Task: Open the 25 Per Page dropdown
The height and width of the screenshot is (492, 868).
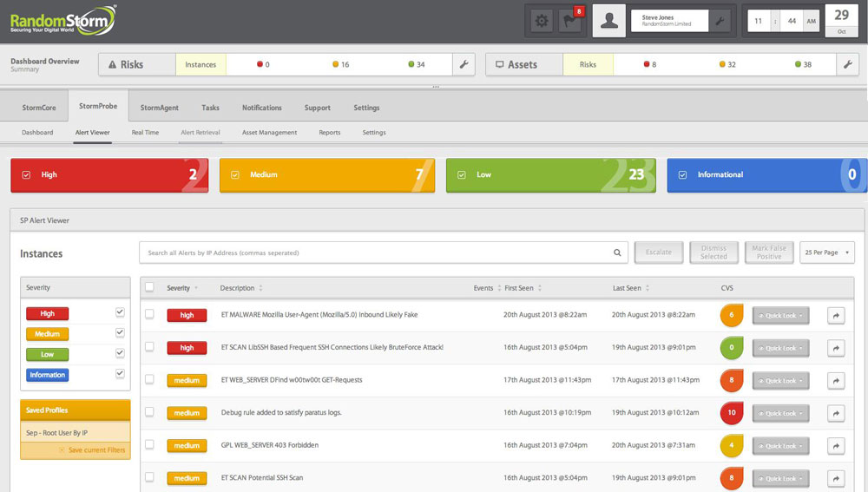Action: click(826, 253)
